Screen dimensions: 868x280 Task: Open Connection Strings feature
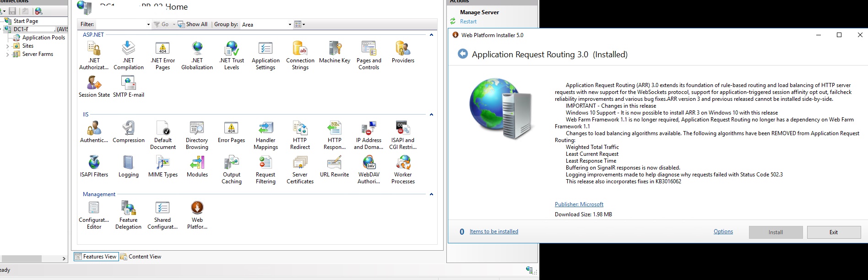click(x=300, y=55)
